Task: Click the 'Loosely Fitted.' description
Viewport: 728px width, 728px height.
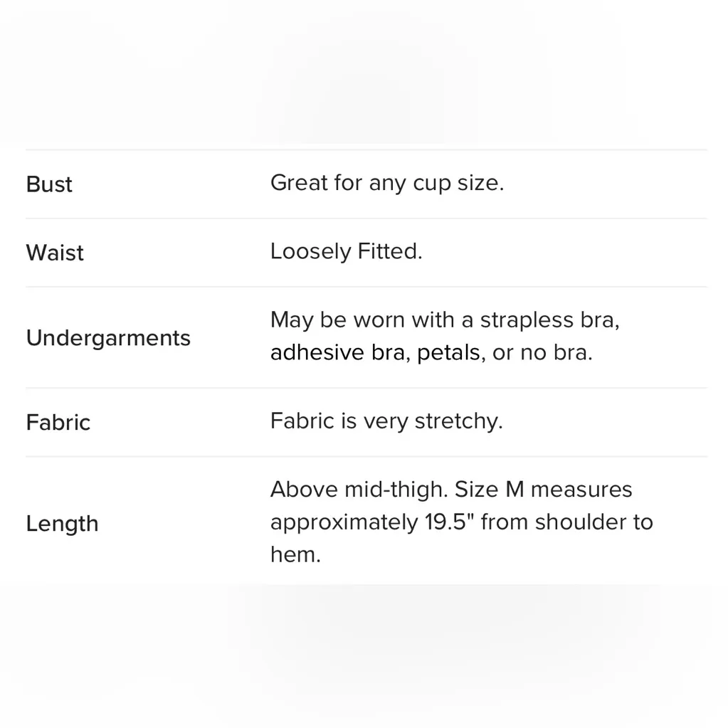Action: (x=346, y=251)
